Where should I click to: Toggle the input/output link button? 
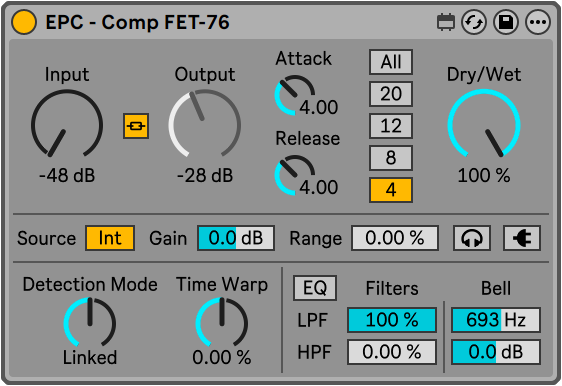[136, 126]
